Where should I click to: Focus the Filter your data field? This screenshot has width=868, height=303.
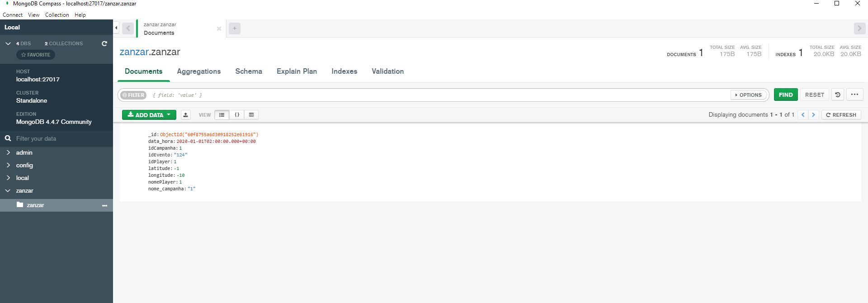pos(61,138)
